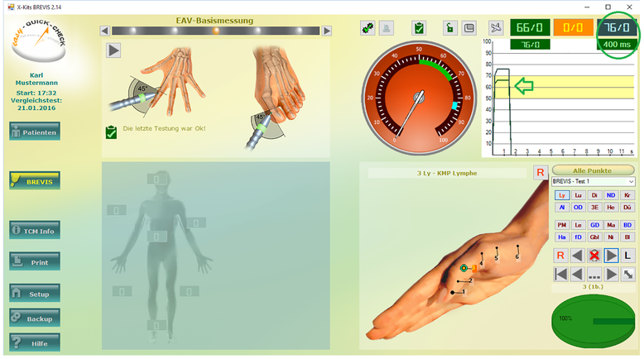Click the airplane icon above the graph
Image resolution: width=644 pixels, height=359 pixels.
pos(496,28)
